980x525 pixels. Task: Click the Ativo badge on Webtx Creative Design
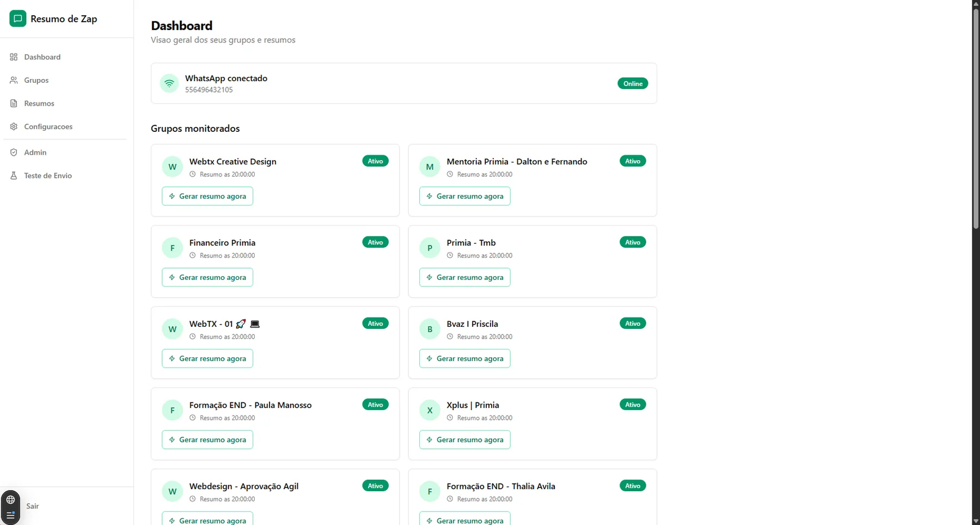[375, 161]
